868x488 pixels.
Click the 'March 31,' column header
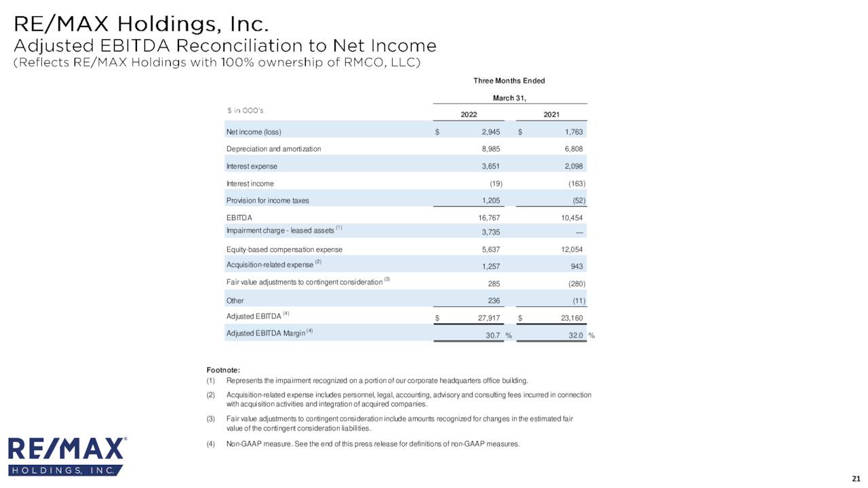(510, 98)
